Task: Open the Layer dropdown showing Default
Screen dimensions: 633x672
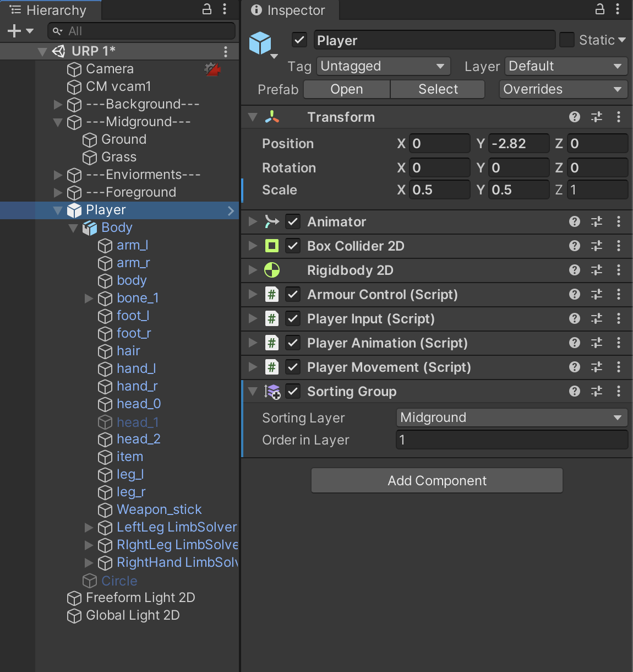Action: (x=566, y=66)
